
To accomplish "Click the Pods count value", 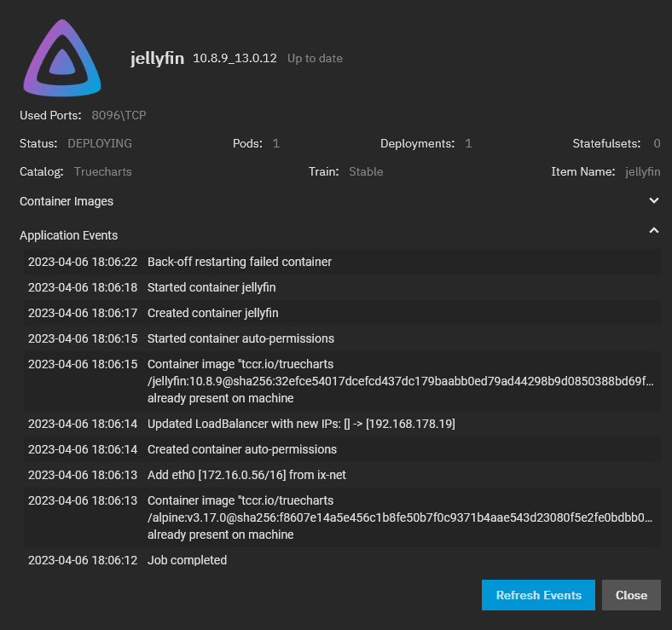I will pos(276,143).
